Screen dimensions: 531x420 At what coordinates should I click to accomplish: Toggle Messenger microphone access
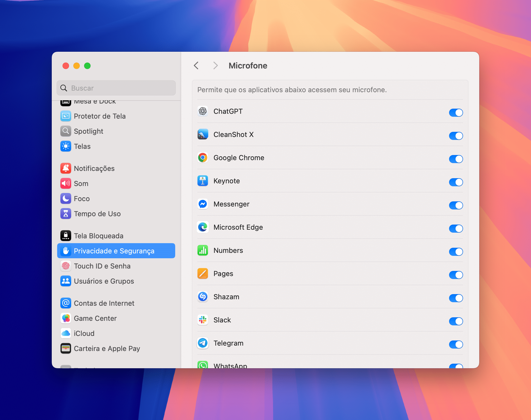pos(456,205)
